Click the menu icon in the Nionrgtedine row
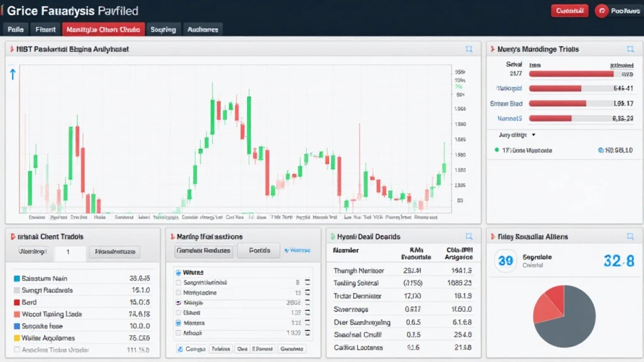Viewport: 644px width, 362px height. (307, 293)
